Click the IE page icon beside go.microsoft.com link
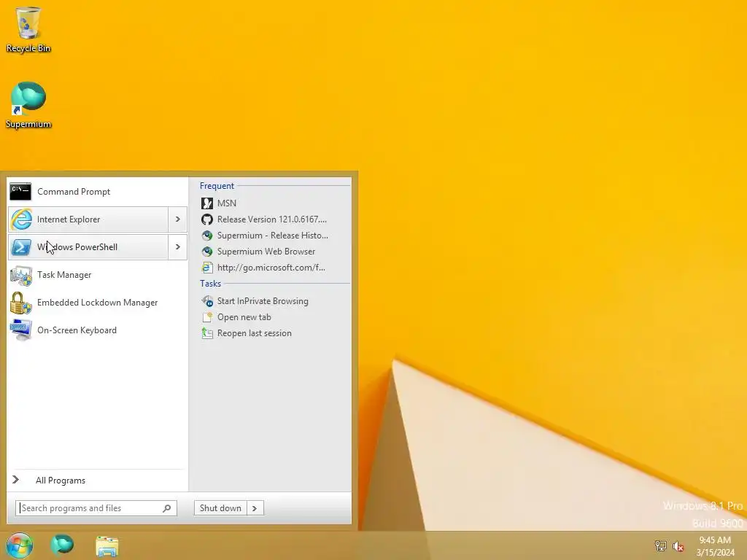Screen dimensions: 747x560 206,268
